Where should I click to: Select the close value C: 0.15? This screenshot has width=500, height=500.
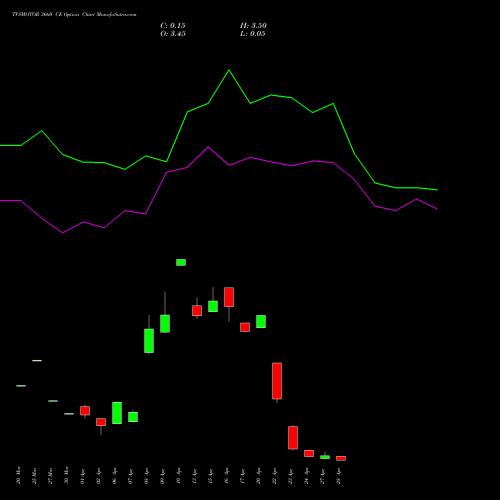pos(173,26)
